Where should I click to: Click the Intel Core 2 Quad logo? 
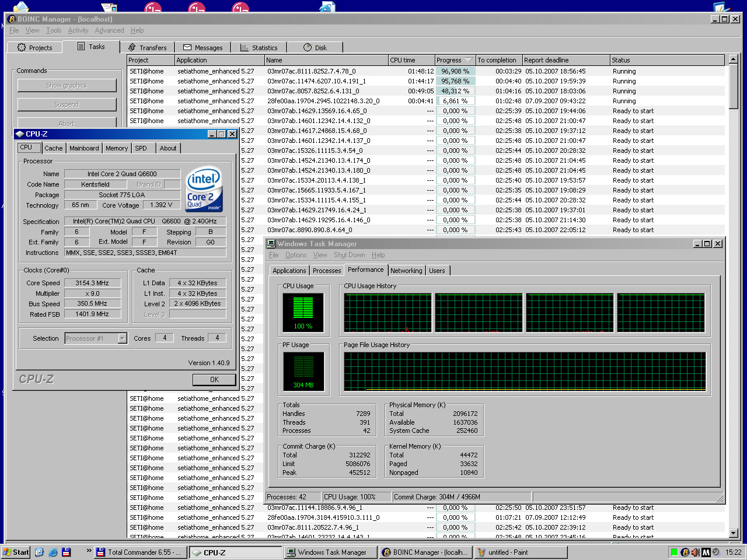point(204,190)
